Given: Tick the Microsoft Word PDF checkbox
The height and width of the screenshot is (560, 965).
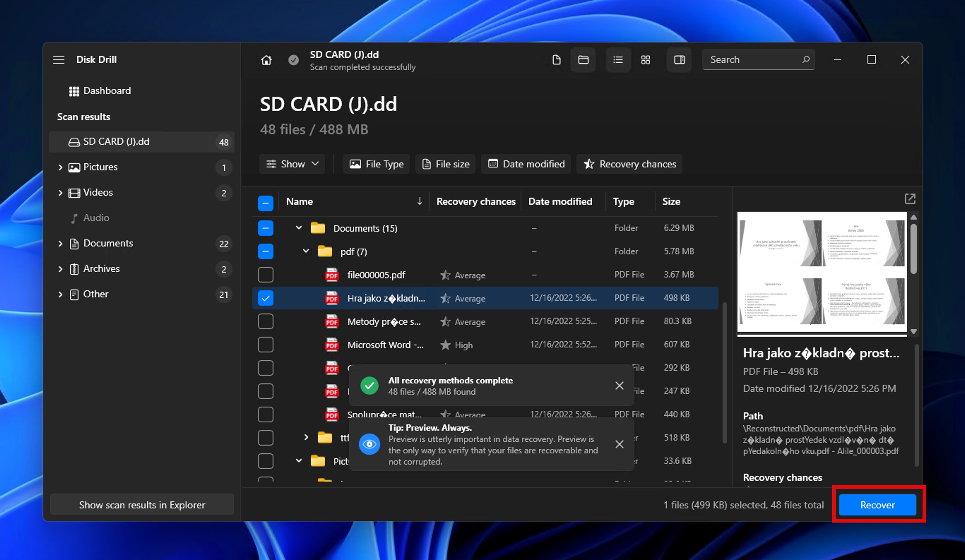Looking at the screenshot, I should pos(265,345).
